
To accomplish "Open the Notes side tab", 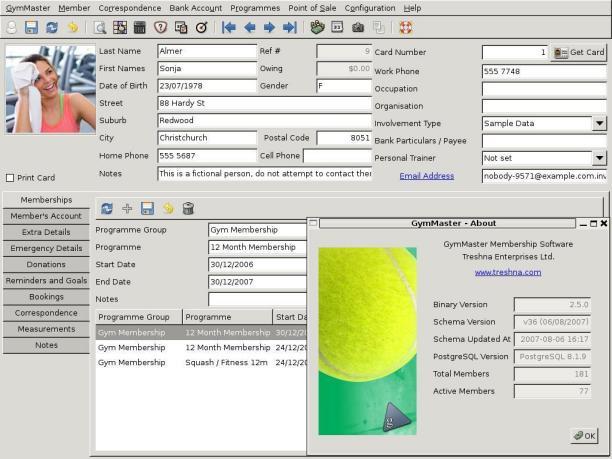I will pyautogui.click(x=46, y=345).
